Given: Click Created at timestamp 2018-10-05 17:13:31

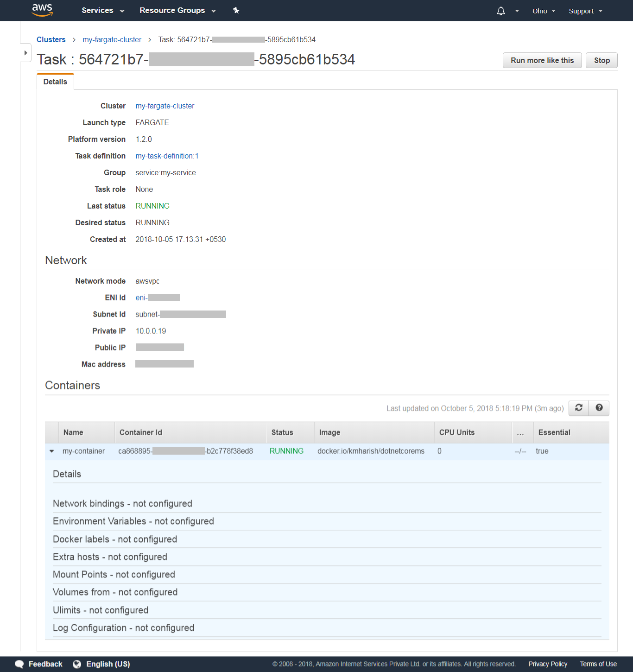Looking at the screenshot, I should 181,240.
